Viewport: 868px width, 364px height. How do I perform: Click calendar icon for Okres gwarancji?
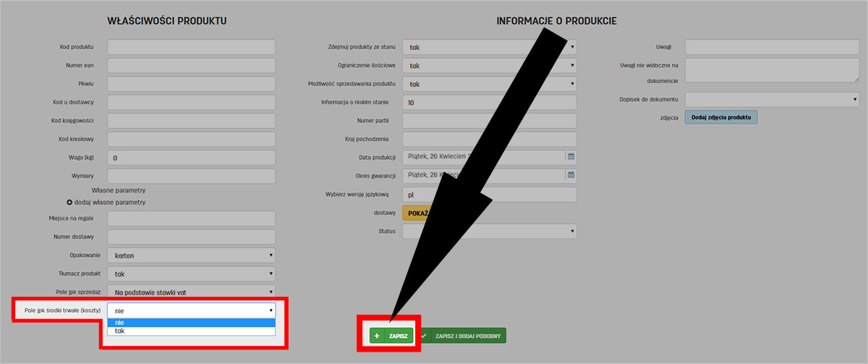[570, 175]
